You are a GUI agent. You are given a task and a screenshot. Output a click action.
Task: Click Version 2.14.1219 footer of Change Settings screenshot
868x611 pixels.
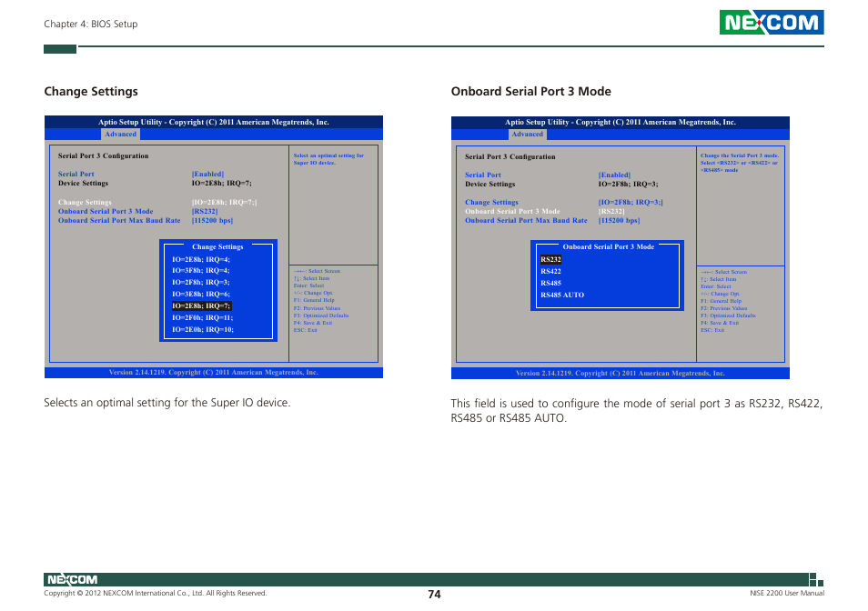(x=214, y=373)
